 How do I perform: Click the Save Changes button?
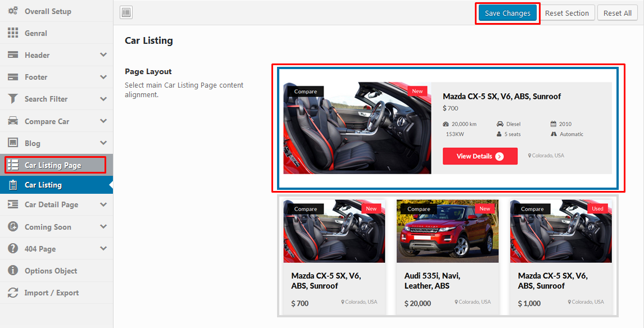(507, 13)
